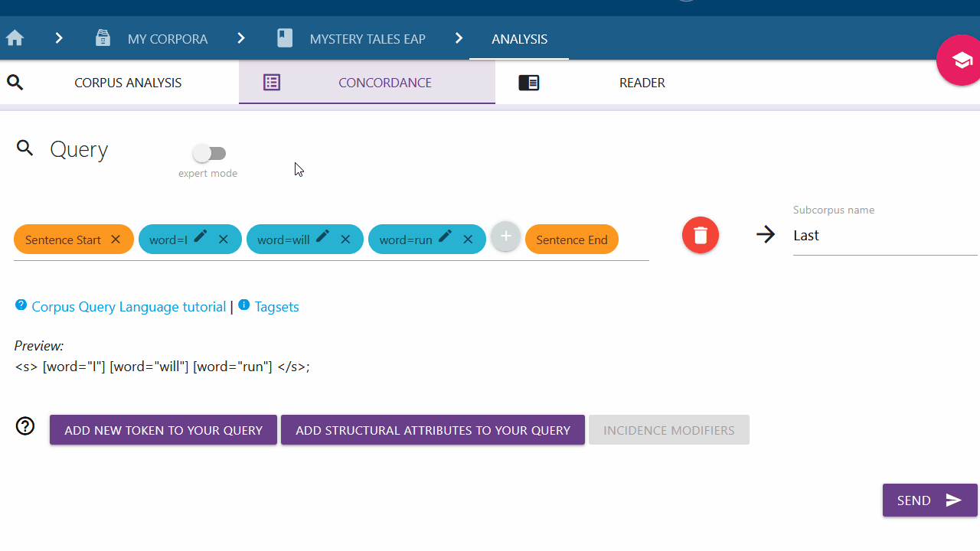Switch to the Corpus Analysis tab
The width and height of the screenshot is (980, 551).
point(128,83)
